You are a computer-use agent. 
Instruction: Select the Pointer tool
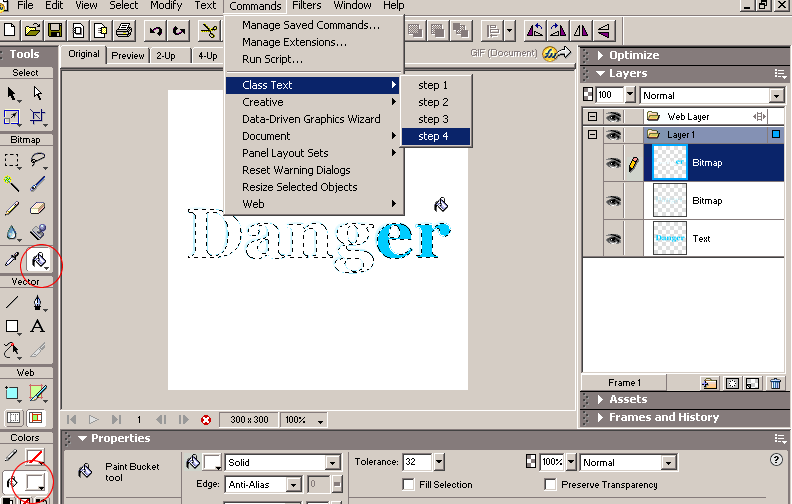tap(12, 94)
